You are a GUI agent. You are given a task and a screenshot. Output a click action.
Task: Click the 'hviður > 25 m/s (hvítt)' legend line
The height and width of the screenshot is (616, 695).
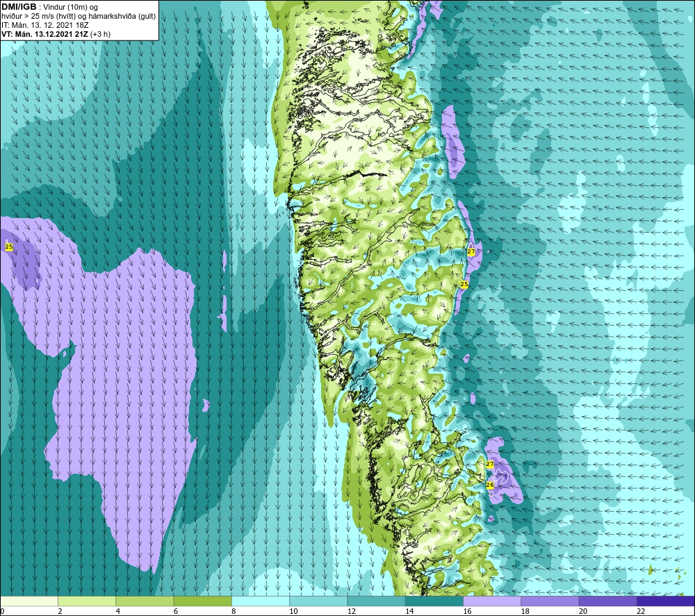(79, 16)
